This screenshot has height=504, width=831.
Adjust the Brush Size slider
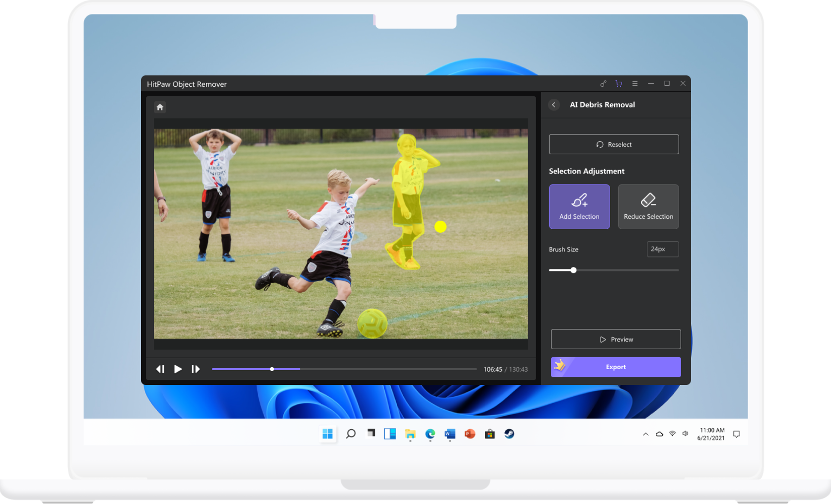[573, 270]
